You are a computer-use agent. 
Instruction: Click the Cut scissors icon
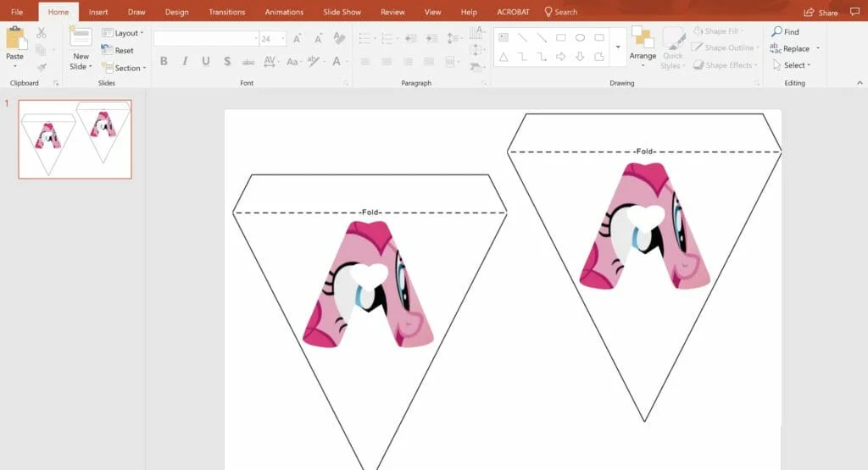coord(42,33)
